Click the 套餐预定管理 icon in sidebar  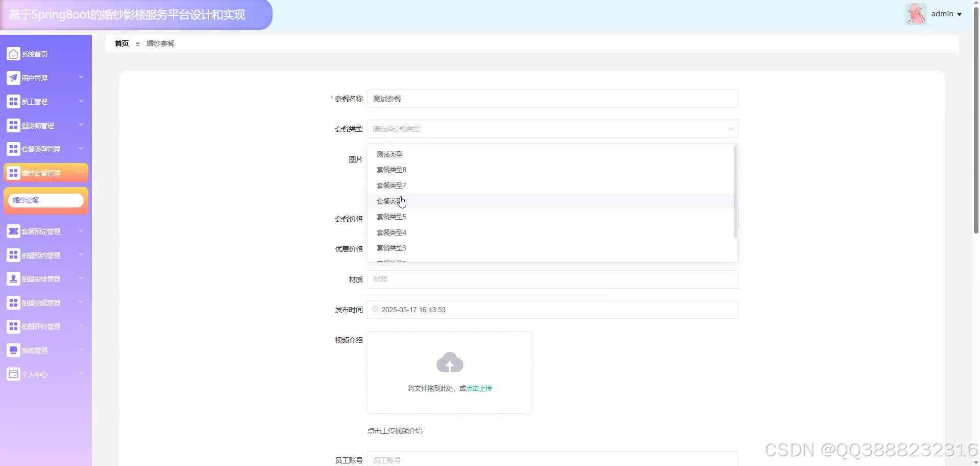(x=13, y=231)
